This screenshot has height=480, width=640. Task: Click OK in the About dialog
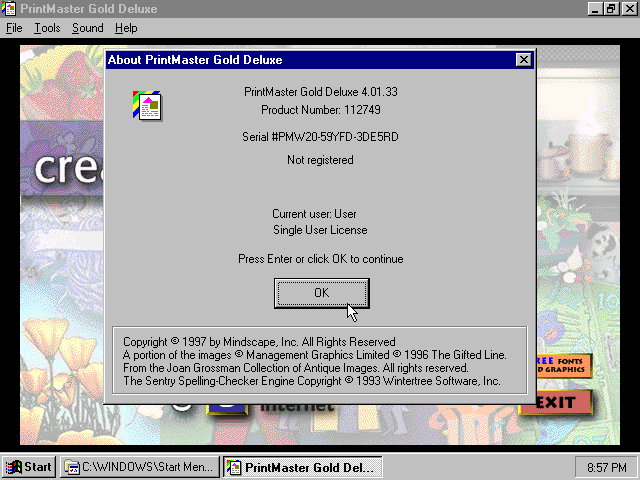pos(322,293)
